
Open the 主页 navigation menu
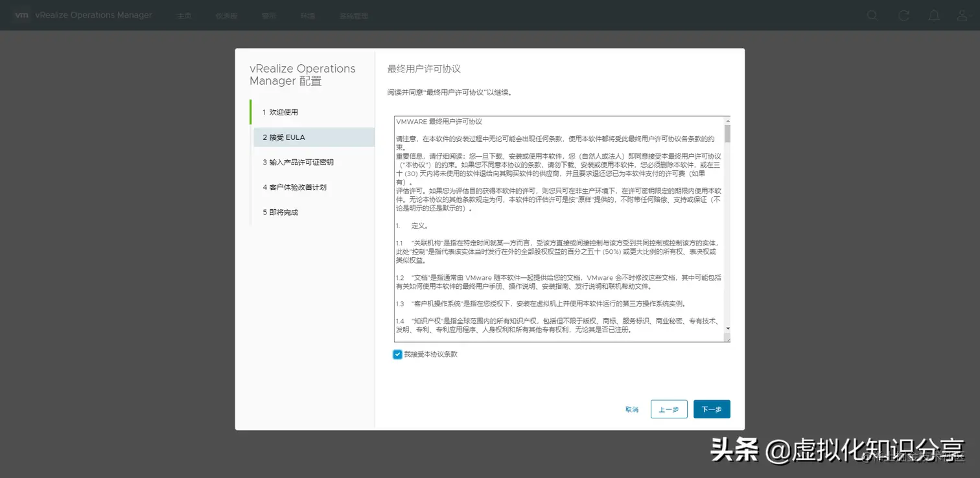(184, 15)
